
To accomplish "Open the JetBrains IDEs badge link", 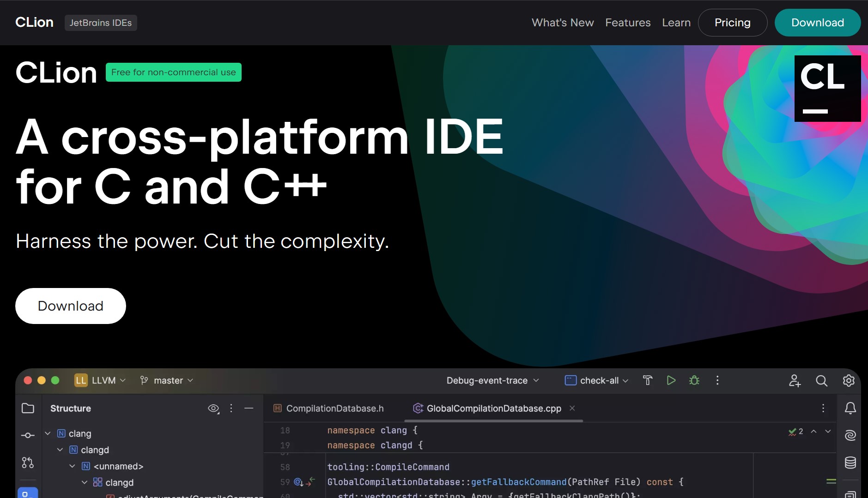I will point(101,23).
